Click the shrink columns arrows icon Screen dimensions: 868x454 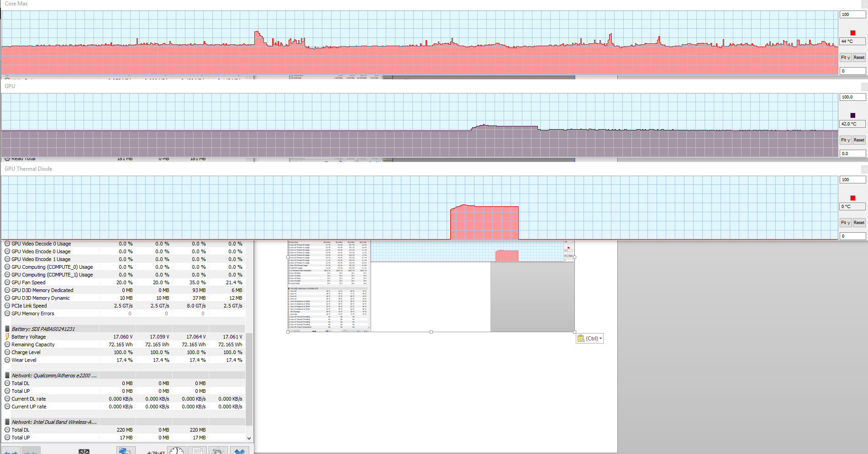click(31, 451)
